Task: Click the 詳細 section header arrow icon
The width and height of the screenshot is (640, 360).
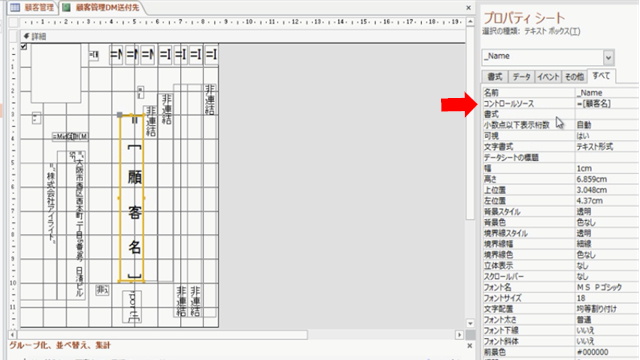Action: (27, 36)
